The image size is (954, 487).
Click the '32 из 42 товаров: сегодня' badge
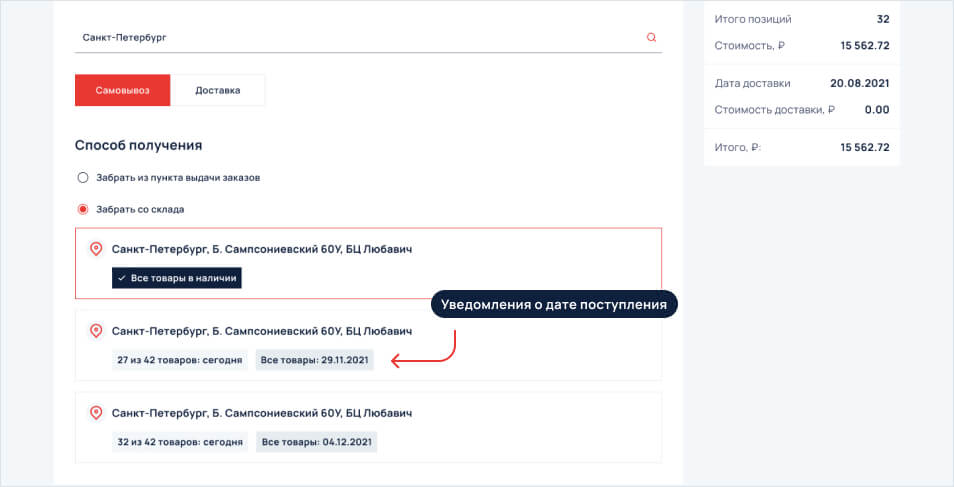click(180, 442)
